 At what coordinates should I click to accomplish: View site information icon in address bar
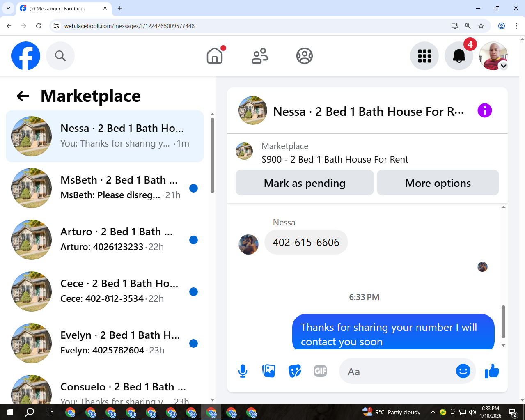56,26
